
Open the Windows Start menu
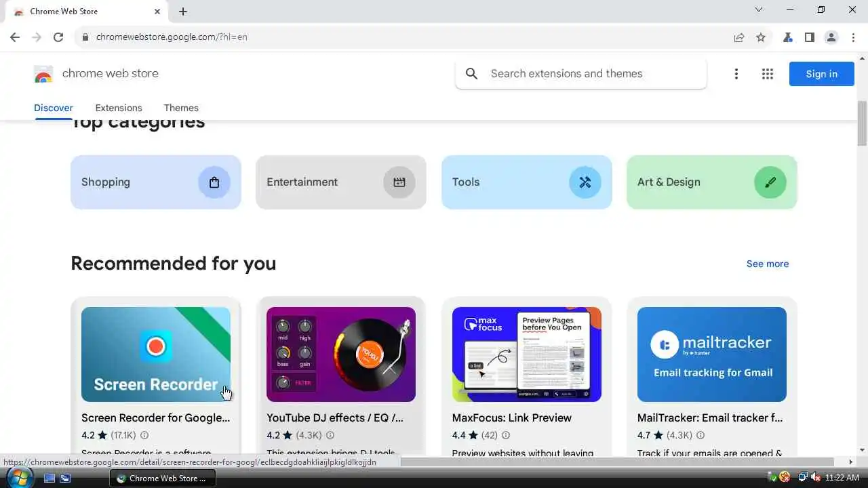19,477
